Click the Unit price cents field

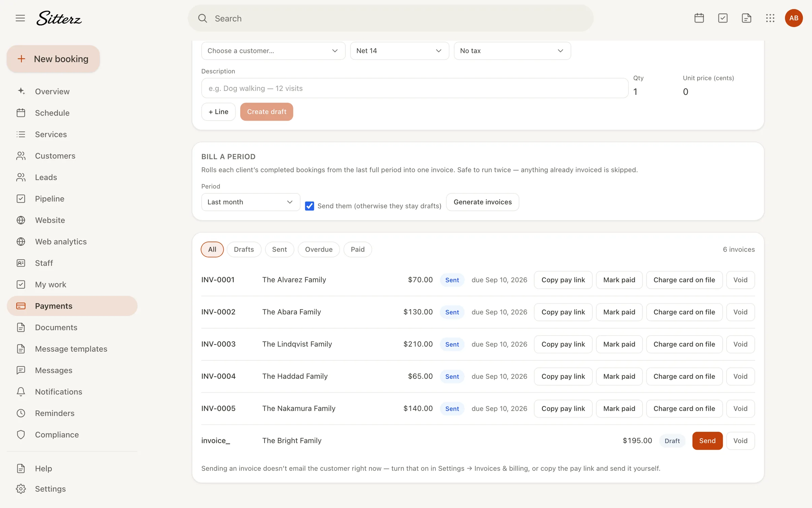click(x=719, y=92)
